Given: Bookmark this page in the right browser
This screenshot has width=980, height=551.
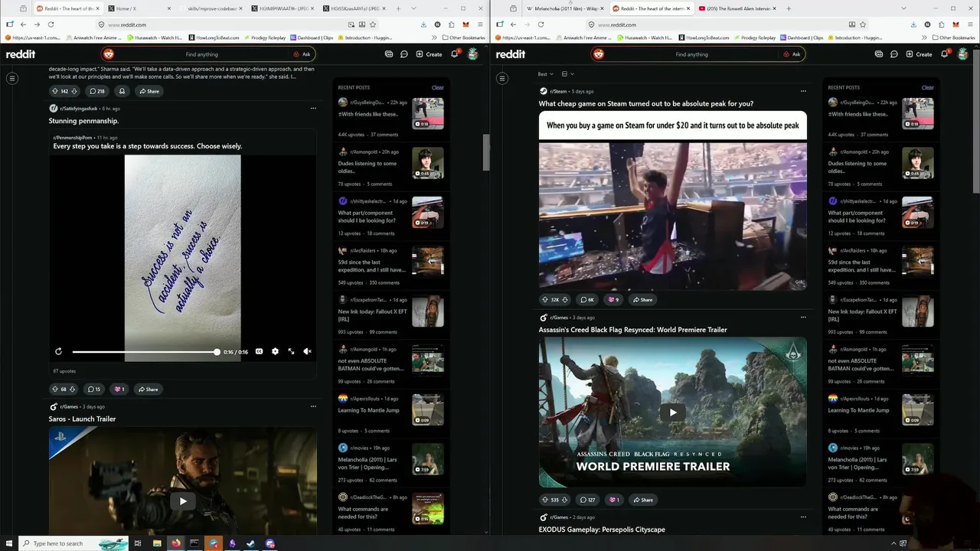Looking at the screenshot, I should (863, 24).
